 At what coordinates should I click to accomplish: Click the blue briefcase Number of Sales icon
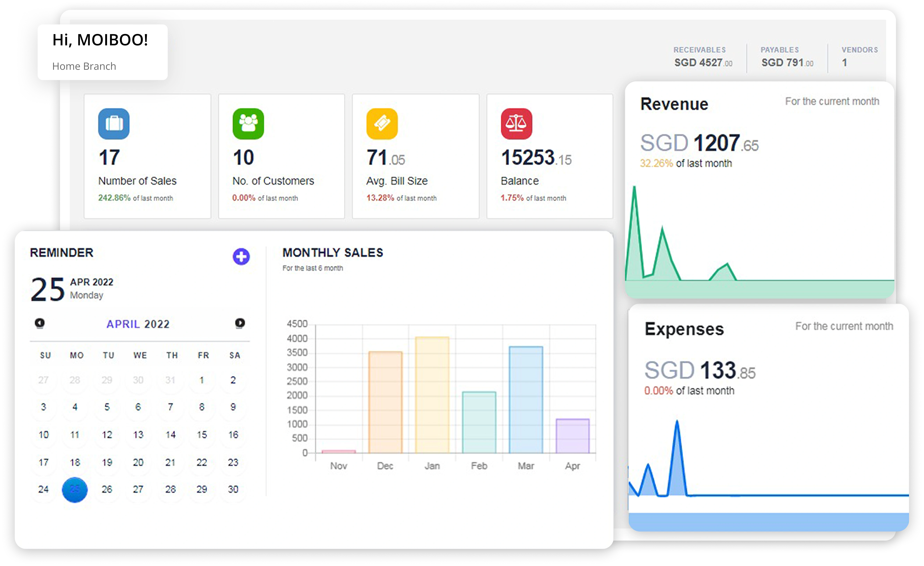pyautogui.click(x=114, y=124)
